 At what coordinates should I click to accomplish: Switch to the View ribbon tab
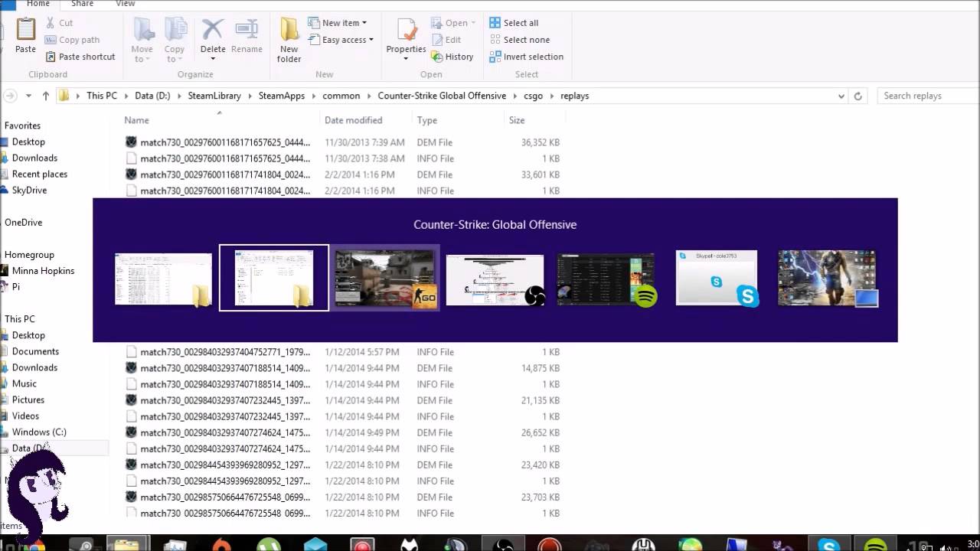tap(125, 4)
